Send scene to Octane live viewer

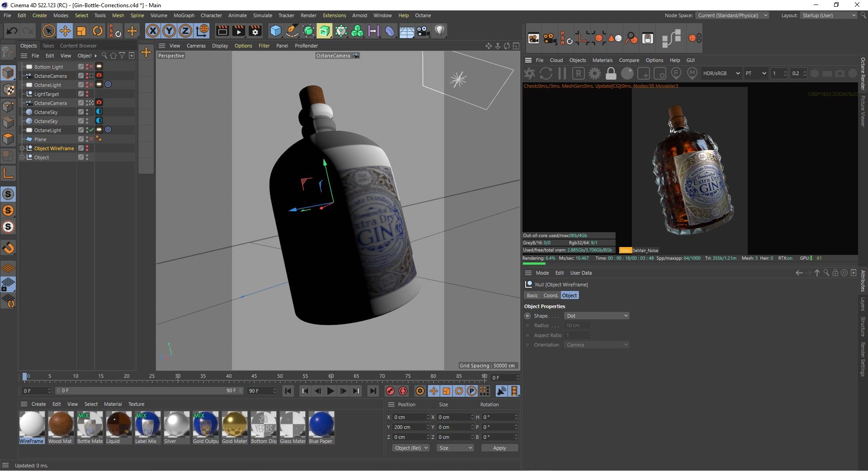tap(530, 73)
